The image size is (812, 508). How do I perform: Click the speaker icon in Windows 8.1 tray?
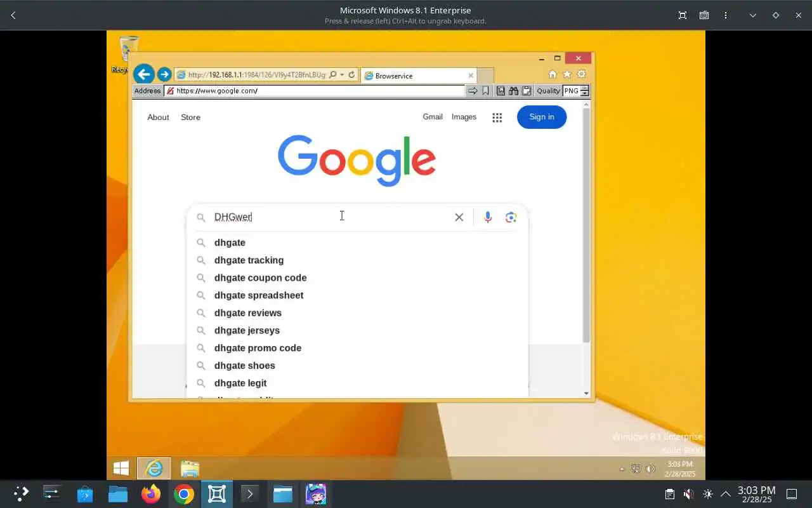point(650,469)
